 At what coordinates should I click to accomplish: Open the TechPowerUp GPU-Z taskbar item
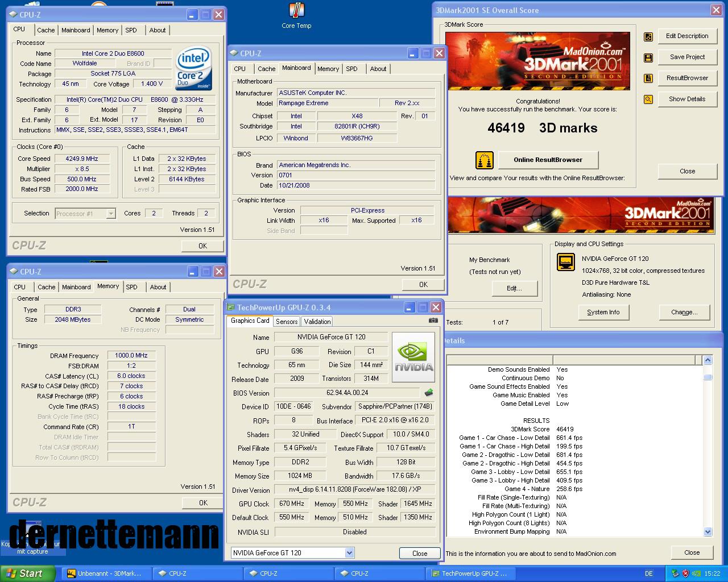pyautogui.click(x=471, y=573)
